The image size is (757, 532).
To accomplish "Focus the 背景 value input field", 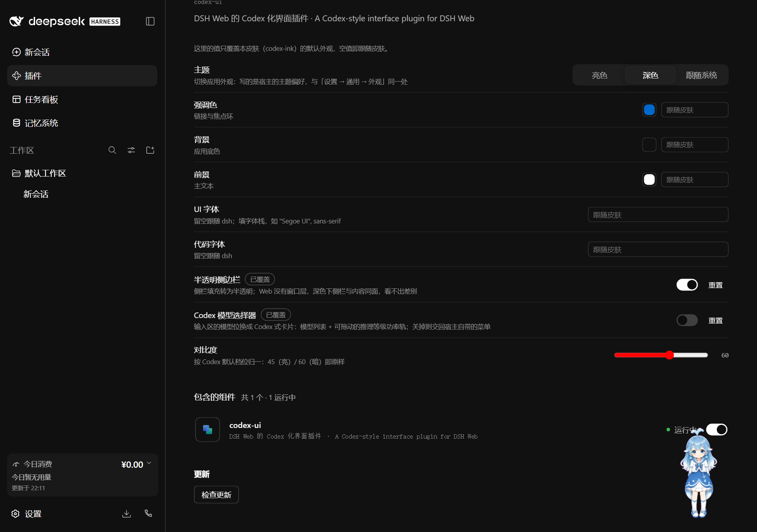I will 695,145.
